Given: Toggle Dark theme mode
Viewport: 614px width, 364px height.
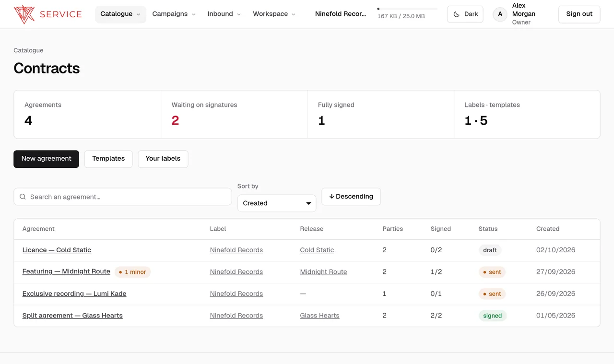Looking at the screenshot, I should pyautogui.click(x=465, y=14).
